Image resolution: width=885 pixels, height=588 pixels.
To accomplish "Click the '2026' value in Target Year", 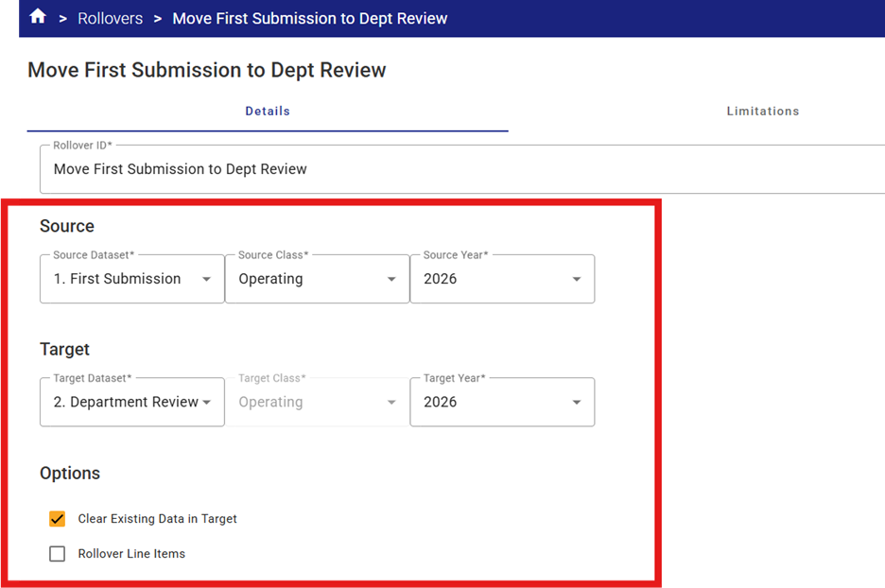I will [x=441, y=402].
